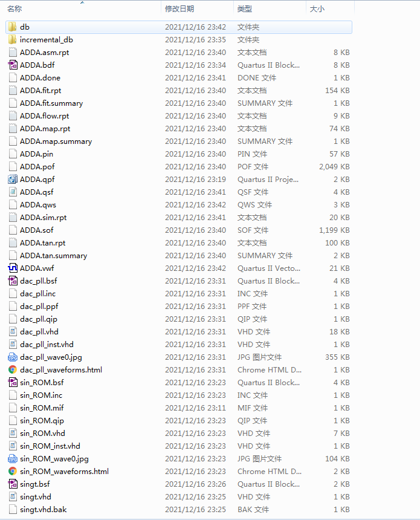Click the dac_pll_waveforms.html Chrome icon
This screenshot has width=420, height=520.
pyautogui.click(x=13, y=370)
